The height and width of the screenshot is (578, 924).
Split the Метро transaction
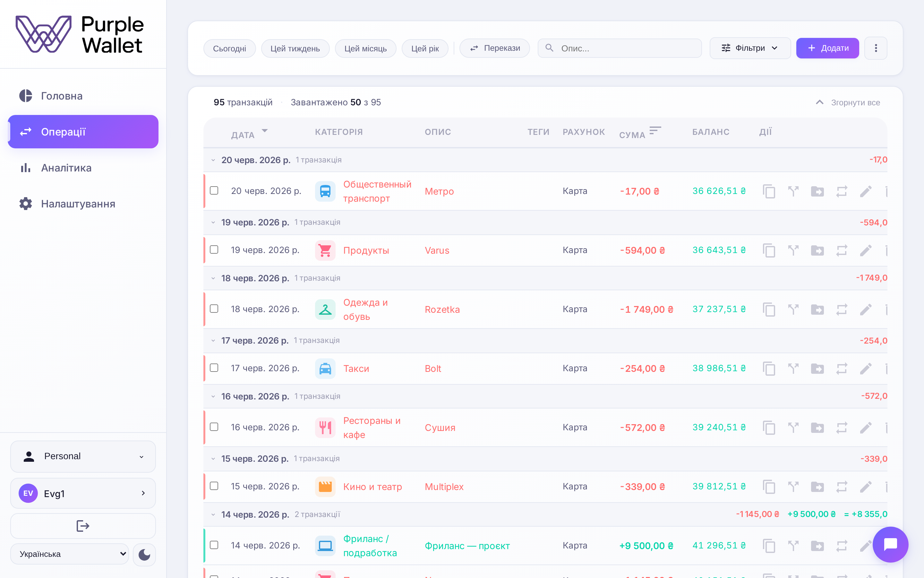pos(793,191)
